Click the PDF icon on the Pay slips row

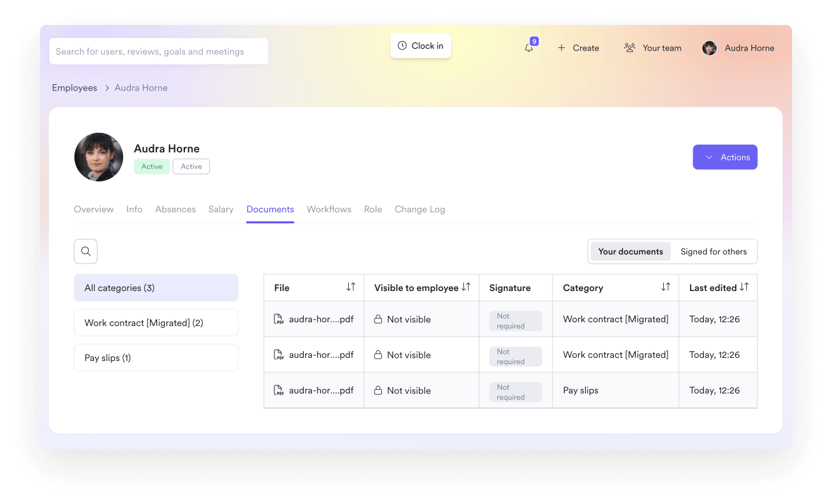(x=278, y=390)
